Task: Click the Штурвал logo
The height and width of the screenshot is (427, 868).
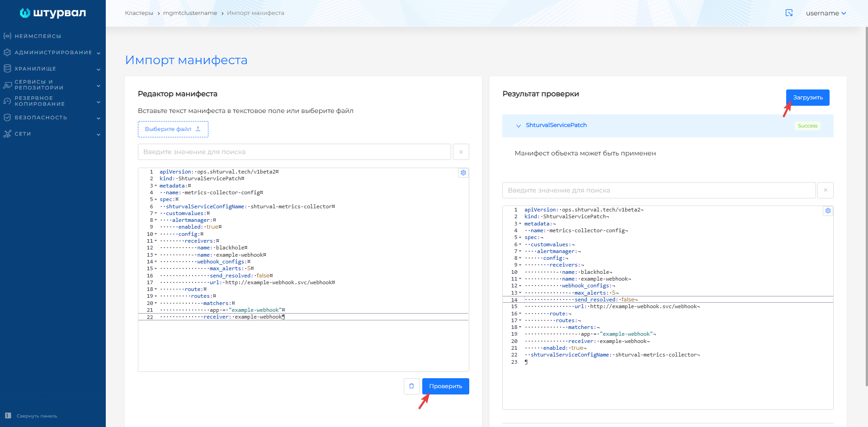Action: pos(53,13)
